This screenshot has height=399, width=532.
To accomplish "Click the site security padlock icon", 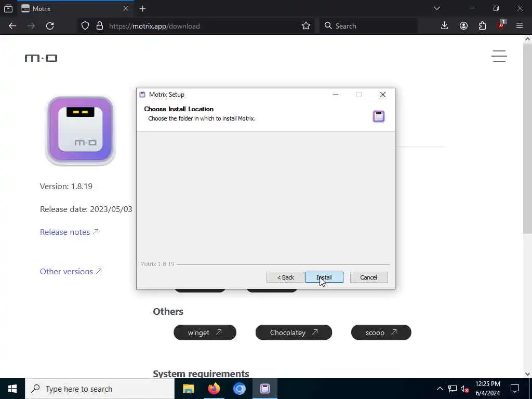I will coord(100,26).
